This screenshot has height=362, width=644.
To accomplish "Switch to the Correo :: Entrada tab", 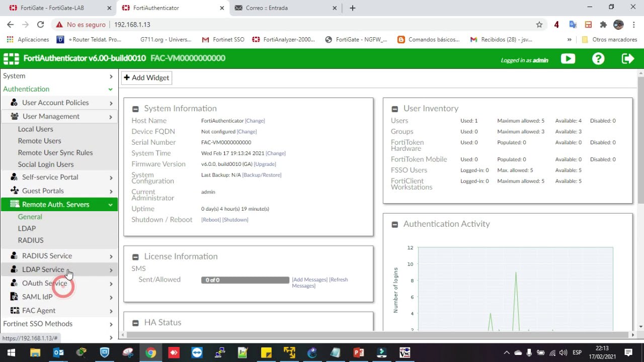I will 286,8.
